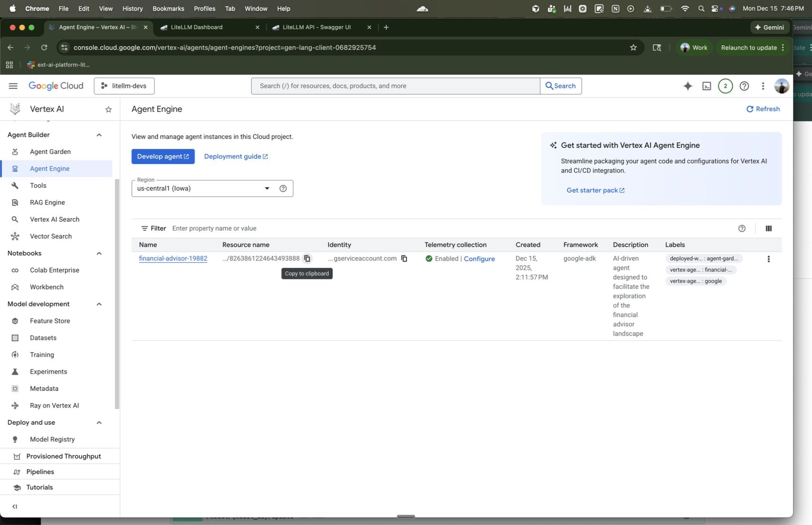Collapse the side navigation panel
812x525 pixels.
[15, 507]
